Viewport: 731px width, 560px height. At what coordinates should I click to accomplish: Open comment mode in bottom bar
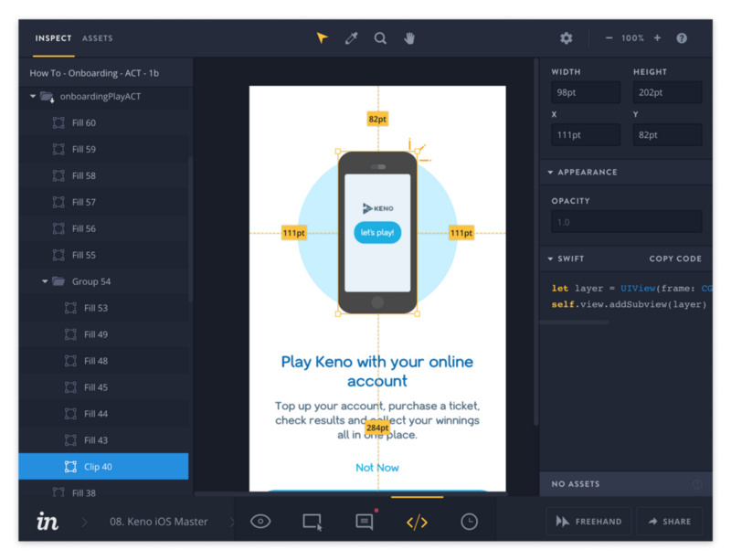365,522
